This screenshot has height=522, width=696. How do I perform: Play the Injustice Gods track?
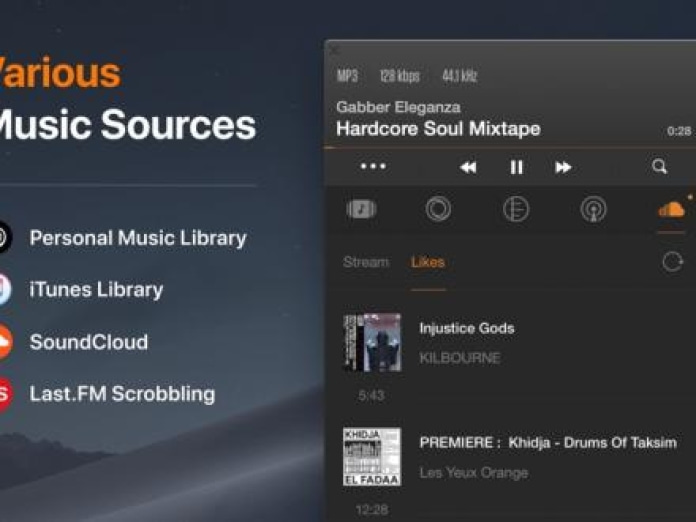tap(467, 328)
